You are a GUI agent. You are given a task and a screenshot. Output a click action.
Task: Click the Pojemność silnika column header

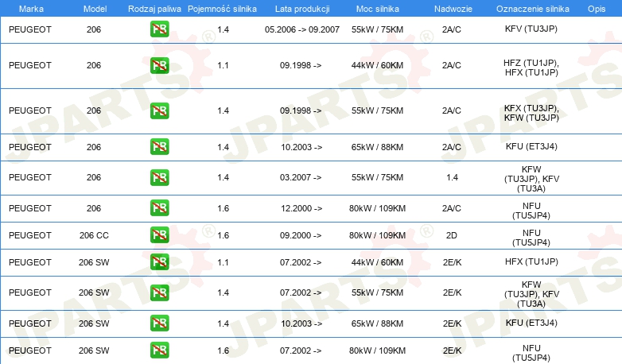pyautogui.click(x=222, y=9)
